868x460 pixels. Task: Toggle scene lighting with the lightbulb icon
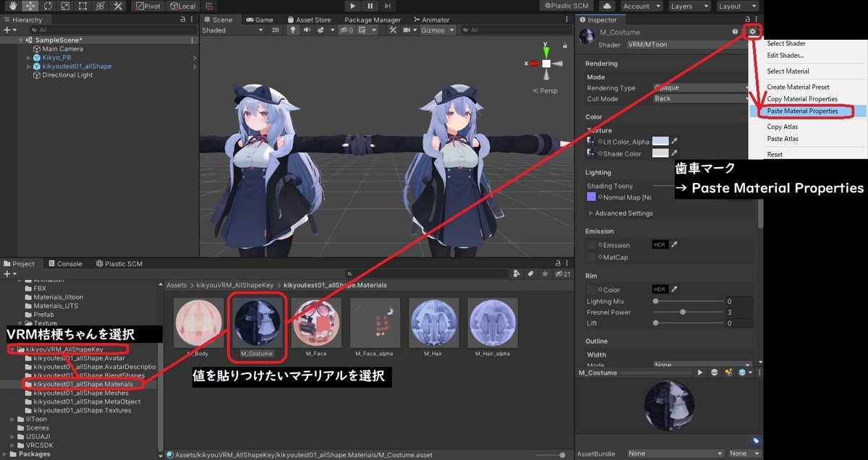coord(293,30)
